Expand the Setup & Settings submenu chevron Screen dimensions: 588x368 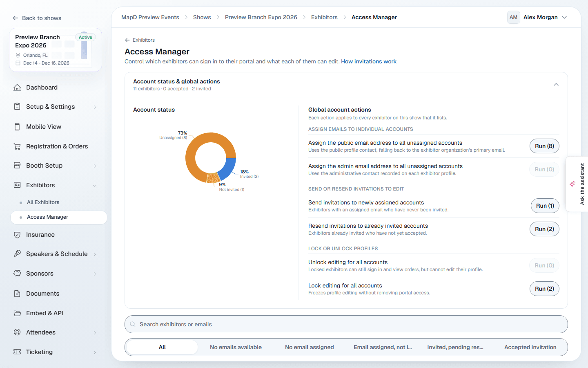(x=95, y=107)
